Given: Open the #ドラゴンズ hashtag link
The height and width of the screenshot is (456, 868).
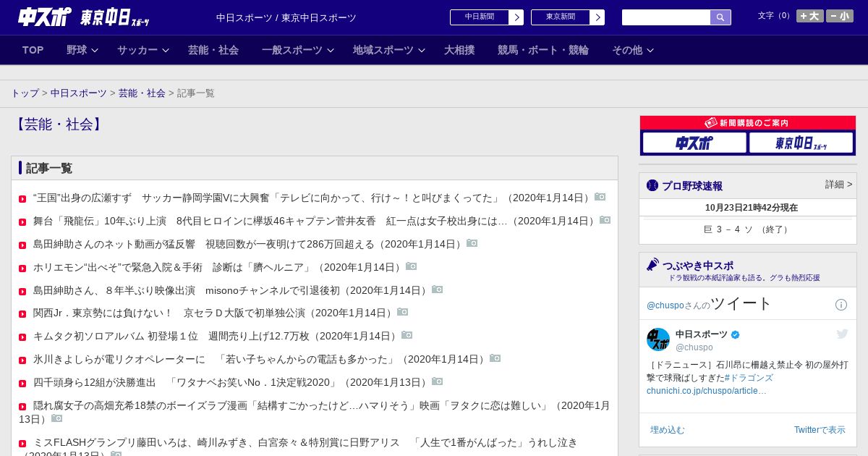Looking at the screenshot, I should [749, 378].
